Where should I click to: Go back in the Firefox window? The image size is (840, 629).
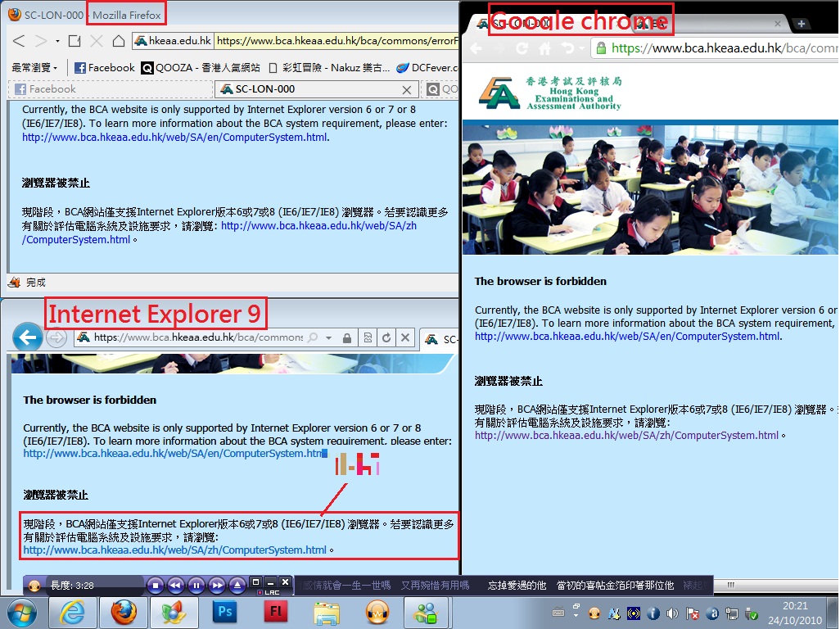point(19,41)
